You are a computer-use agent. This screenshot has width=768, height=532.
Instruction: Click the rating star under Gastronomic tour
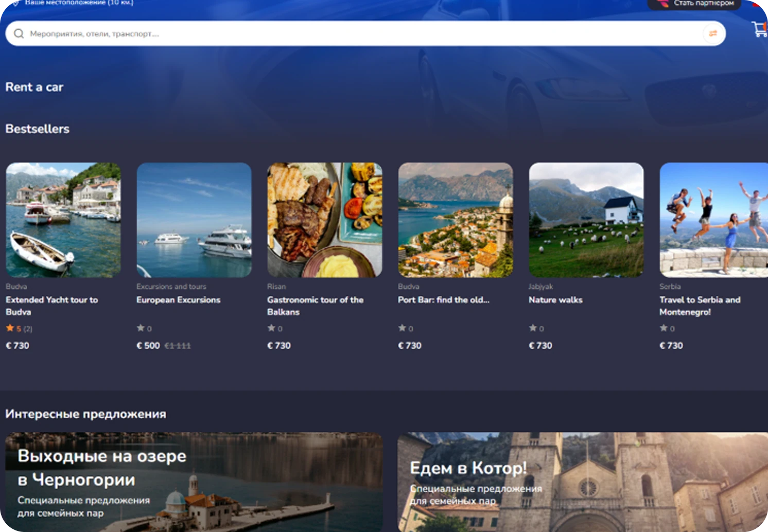[271, 328]
